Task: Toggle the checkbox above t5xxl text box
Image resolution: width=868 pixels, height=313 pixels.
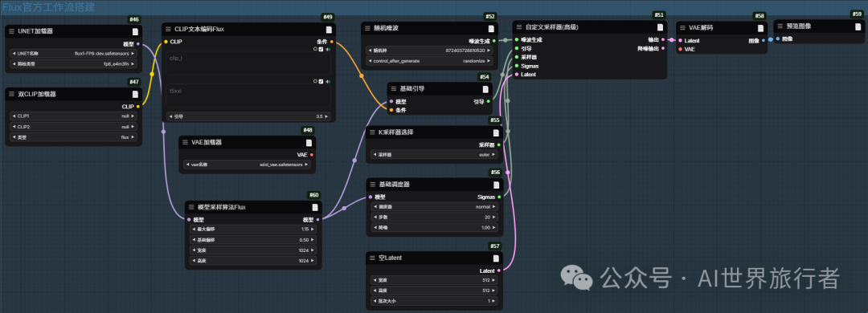Action: click(x=321, y=81)
